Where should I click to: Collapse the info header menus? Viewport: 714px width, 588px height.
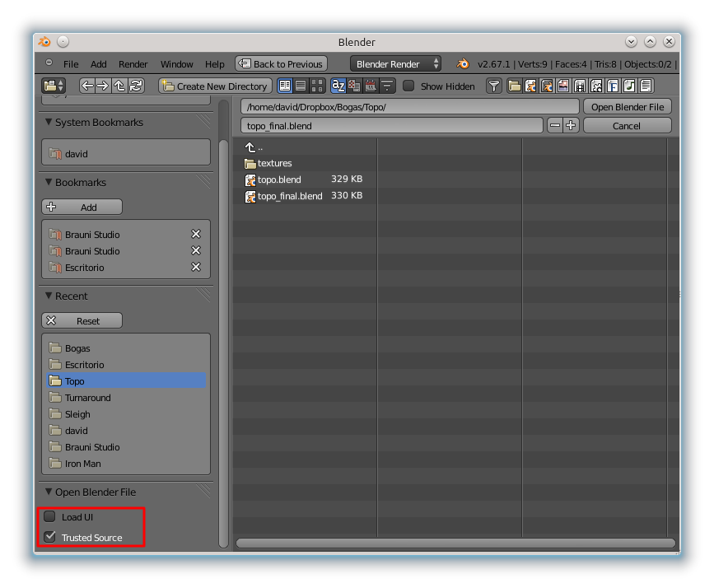49,63
